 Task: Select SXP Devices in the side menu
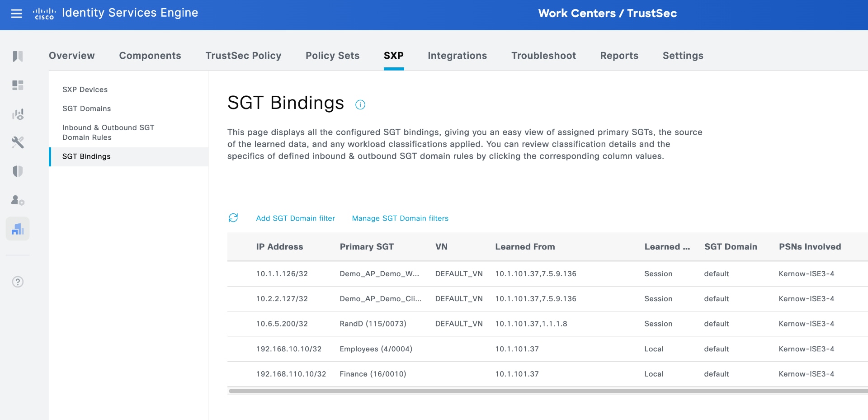pyautogui.click(x=85, y=90)
